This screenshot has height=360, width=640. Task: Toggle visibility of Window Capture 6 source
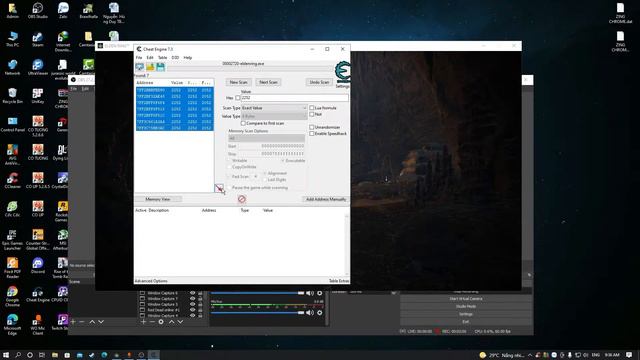pyautogui.click(x=192, y=293)
